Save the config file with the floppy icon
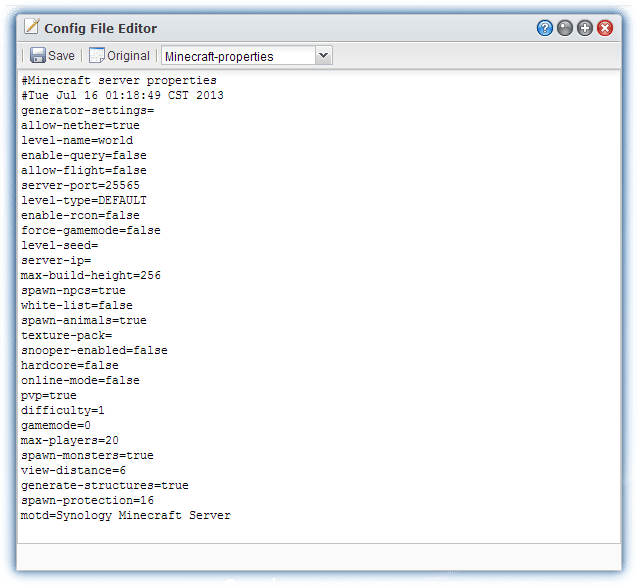This screenshot has height=586, width=637. tap(38, 55)
